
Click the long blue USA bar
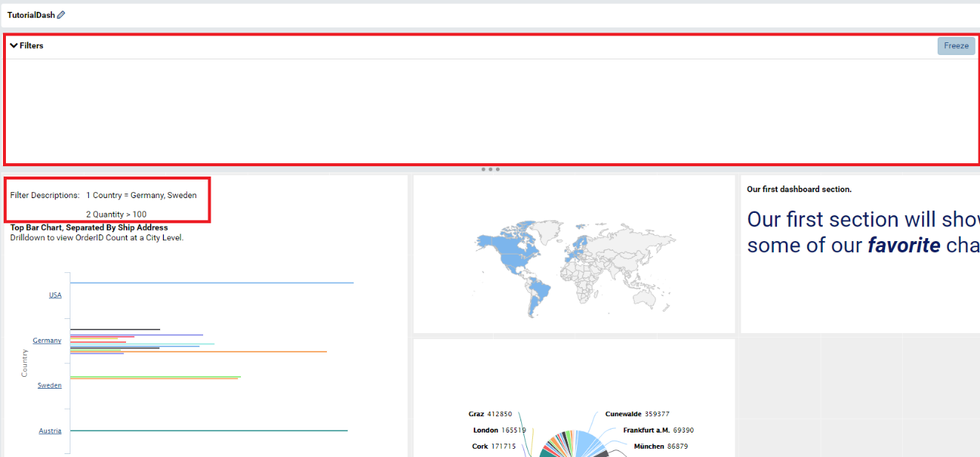(212, 283)
